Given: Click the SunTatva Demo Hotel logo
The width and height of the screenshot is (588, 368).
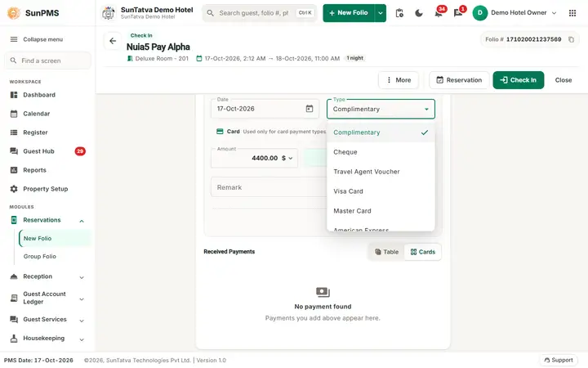Looking at the screenshot, I should [109, 13].
